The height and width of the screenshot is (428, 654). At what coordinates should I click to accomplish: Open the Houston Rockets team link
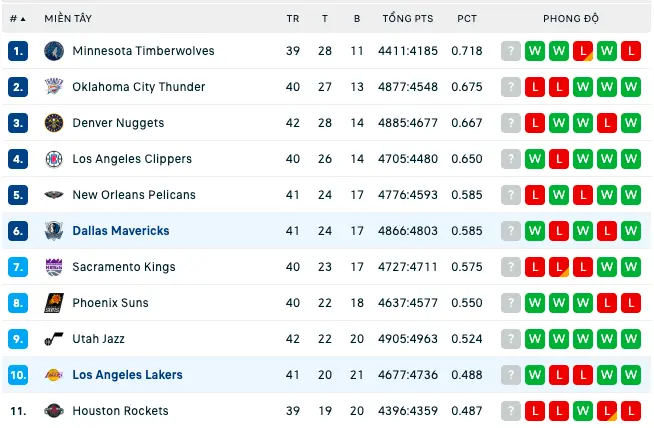[121, 411]
